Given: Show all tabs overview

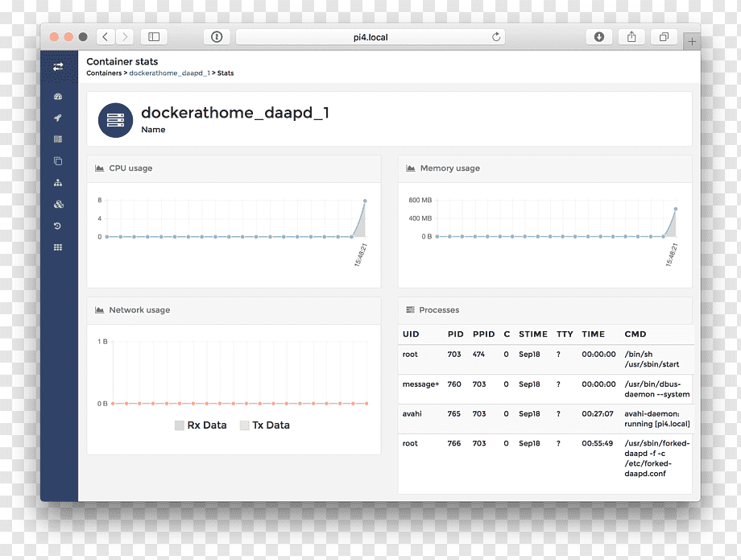Looking at the screenshot, I should point(664,37).
